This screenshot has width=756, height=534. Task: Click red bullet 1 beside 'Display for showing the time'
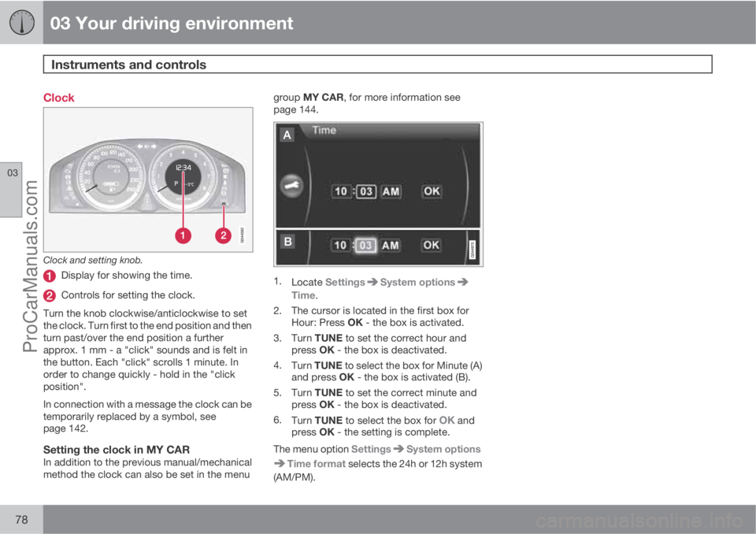point(49,276)
